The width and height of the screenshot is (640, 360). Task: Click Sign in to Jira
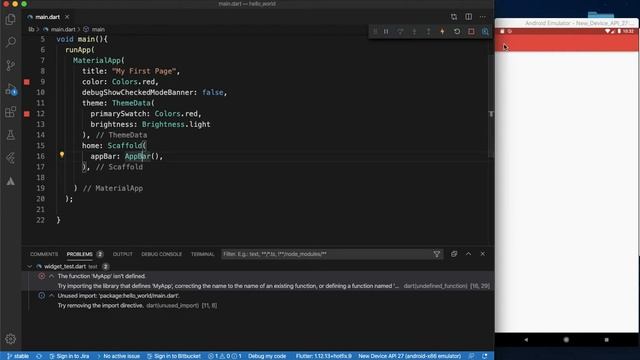(x=69, y=356)
